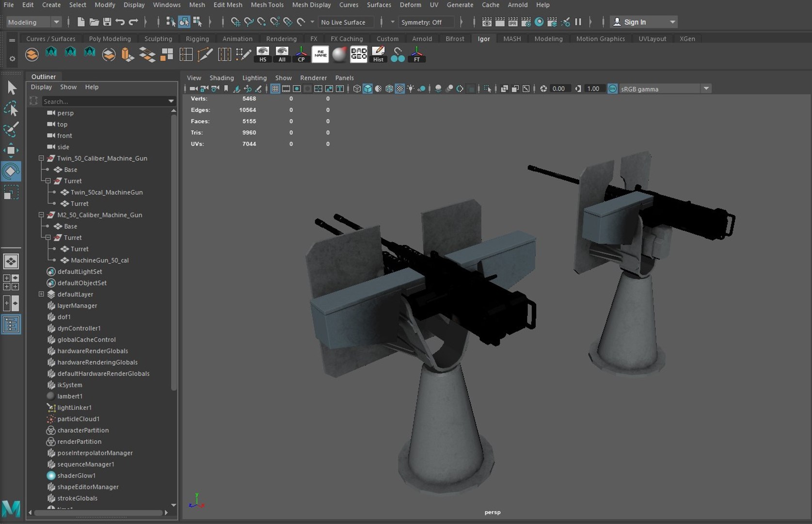Open the Deform menu
Screen dimensions: 812x524
click(x=410, y=5)
